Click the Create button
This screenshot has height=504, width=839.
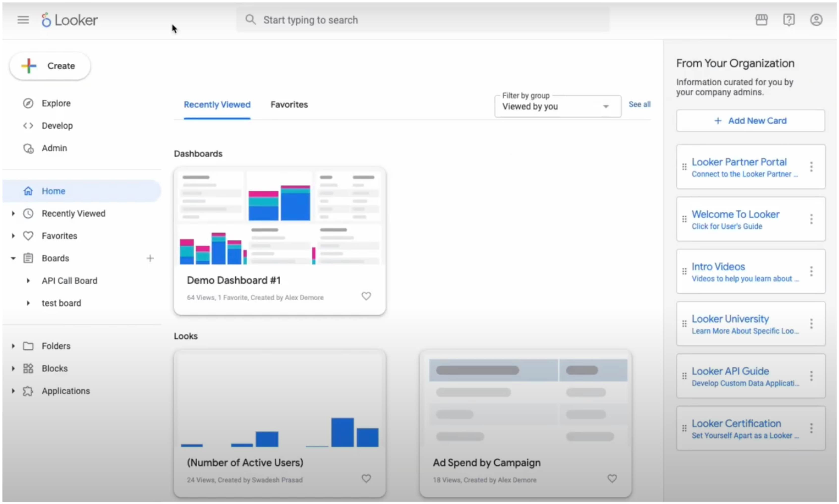point(50,66)
